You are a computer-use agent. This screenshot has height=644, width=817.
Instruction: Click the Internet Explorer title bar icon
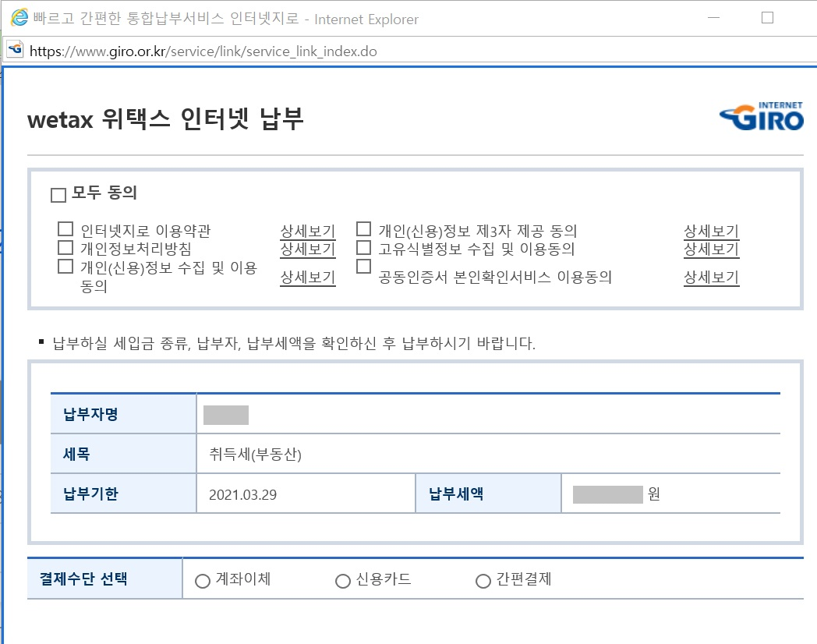click(19, 18)
